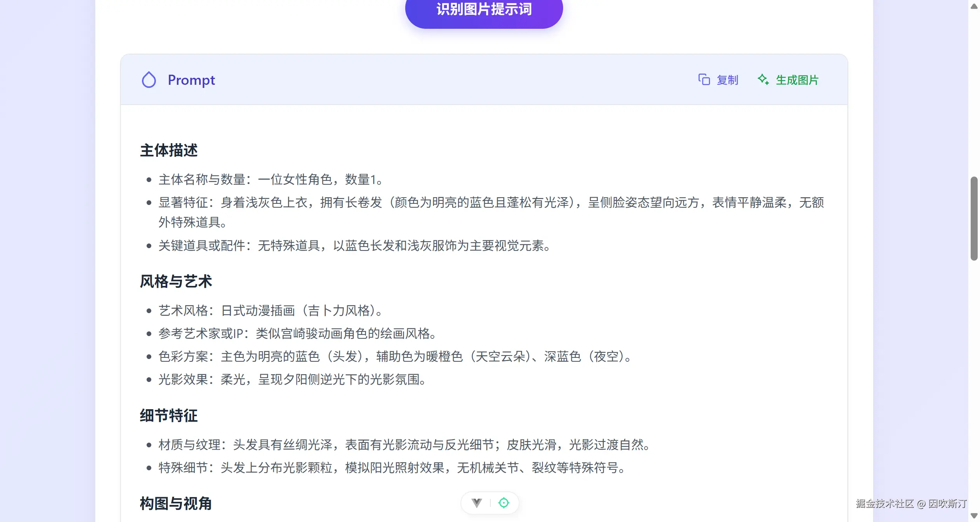Select the 主体描述 section heading

(168, 151)
